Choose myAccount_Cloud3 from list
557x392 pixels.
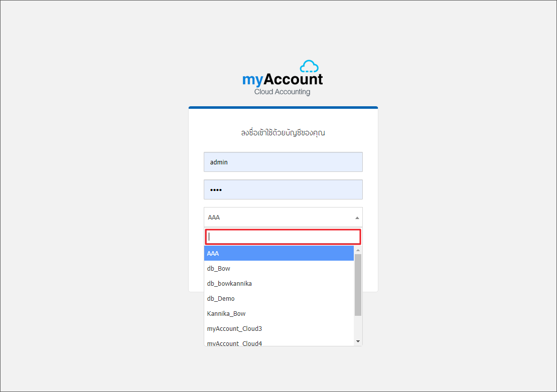(279, 329)
